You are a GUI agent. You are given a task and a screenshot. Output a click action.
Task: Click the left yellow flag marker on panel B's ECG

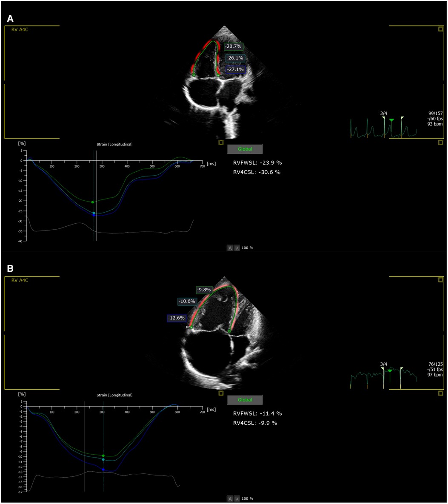pyautogui.click(x=383, y=369)
